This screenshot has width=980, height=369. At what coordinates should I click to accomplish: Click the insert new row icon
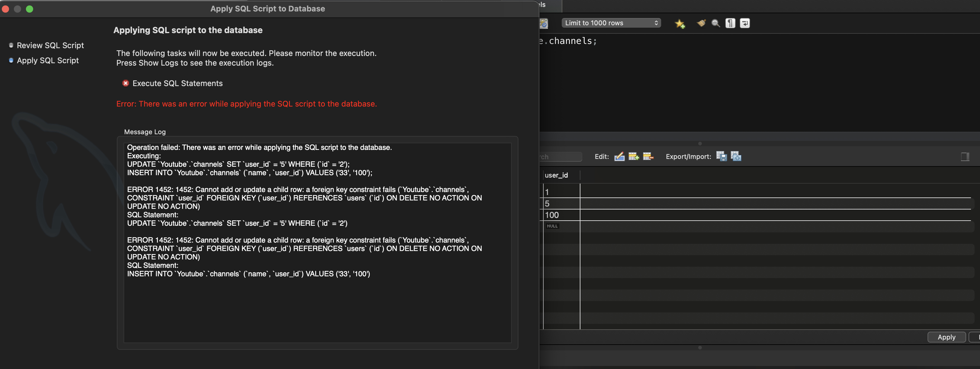coord(633,157)
